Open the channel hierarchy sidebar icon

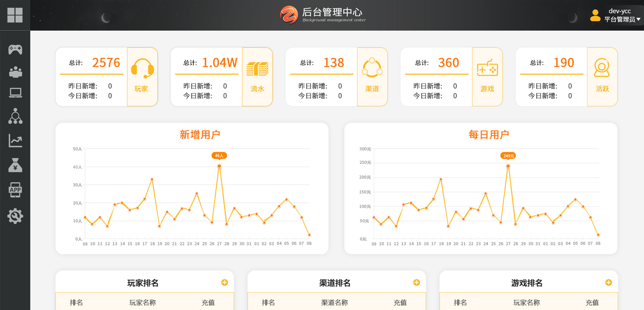[x=15, y=116]
